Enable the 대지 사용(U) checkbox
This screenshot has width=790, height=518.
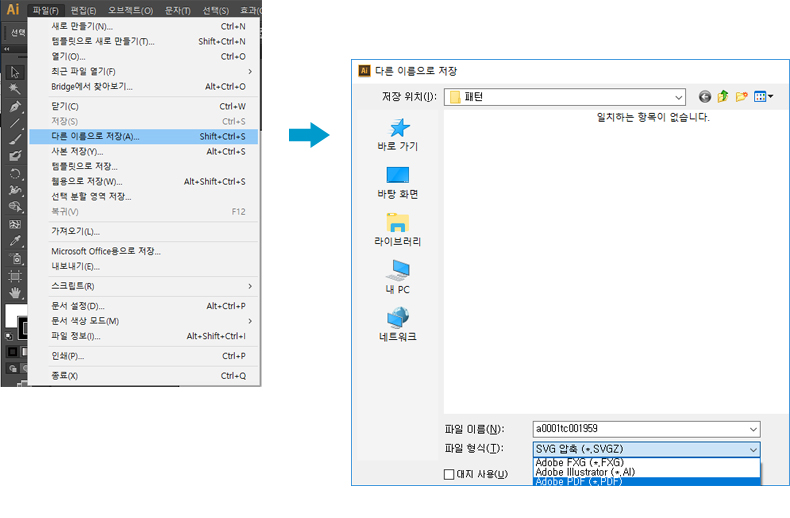pos(449,474)
